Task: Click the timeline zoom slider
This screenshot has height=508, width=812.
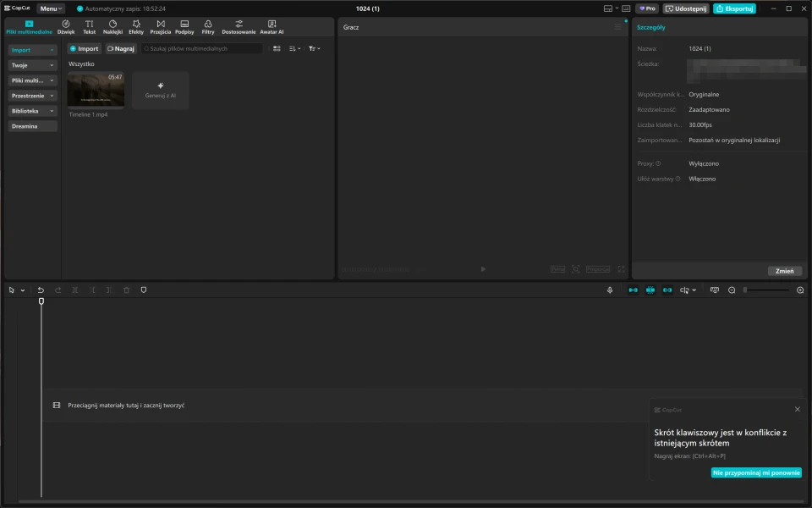Action: pyautogui.click(x=766, y=290)
